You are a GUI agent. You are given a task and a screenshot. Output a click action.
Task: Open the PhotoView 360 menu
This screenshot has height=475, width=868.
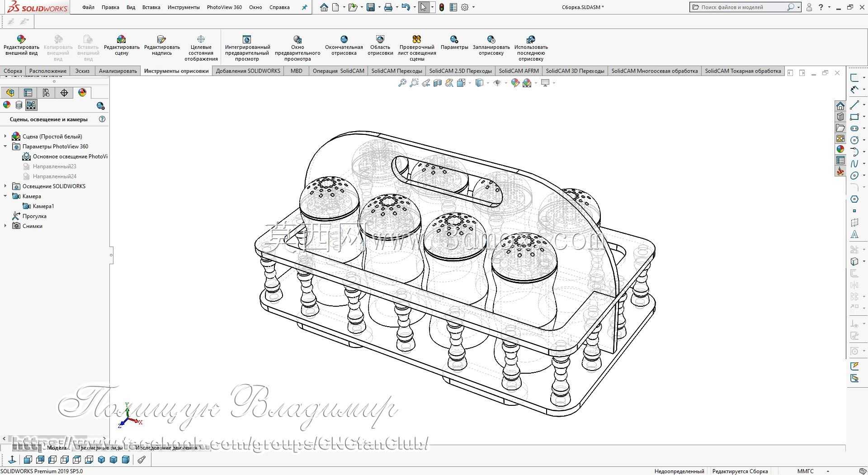[224, 7]
